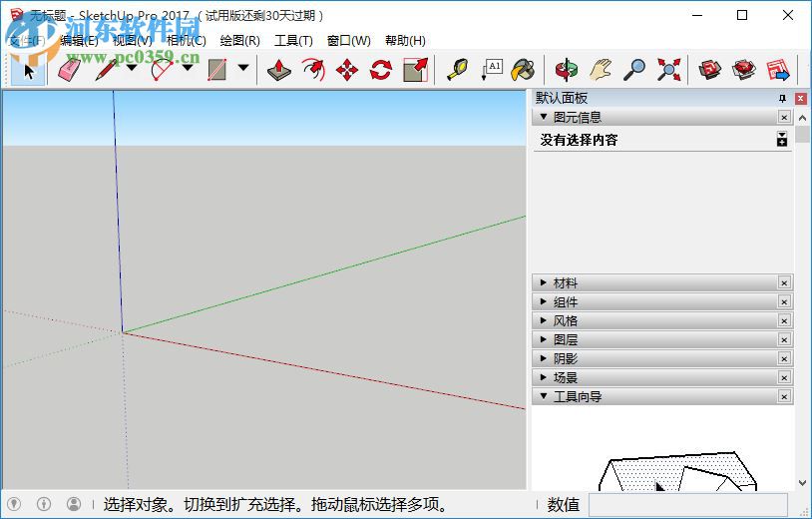Activate the Offset tool
The image size is (812, 519).
coord(313,70)
